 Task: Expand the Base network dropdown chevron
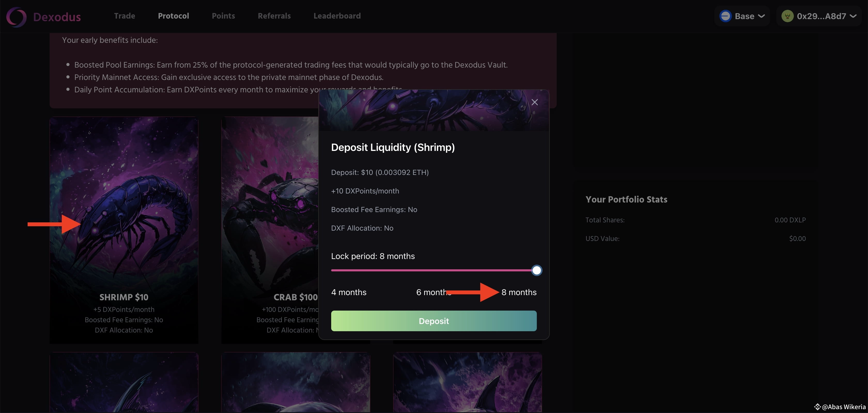761,16
